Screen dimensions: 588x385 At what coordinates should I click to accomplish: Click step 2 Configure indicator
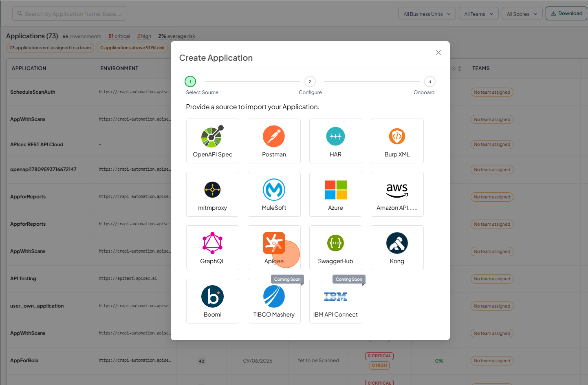click(x=310, y=81)
